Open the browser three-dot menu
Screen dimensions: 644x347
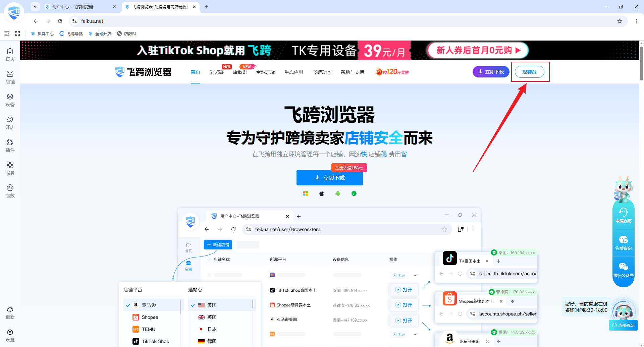[x=636, y=21]
